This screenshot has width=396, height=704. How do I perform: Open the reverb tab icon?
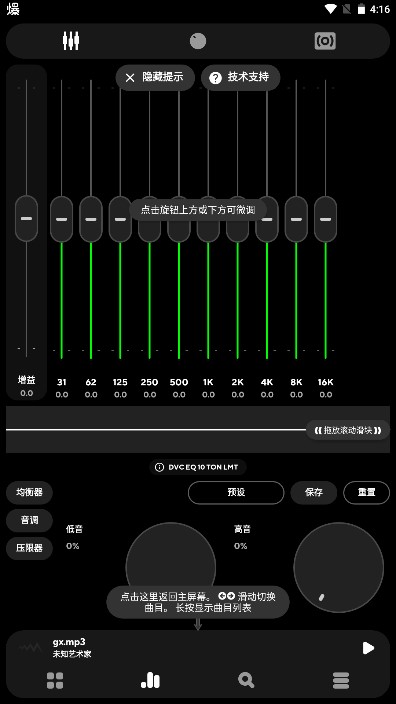pos(325,41)
